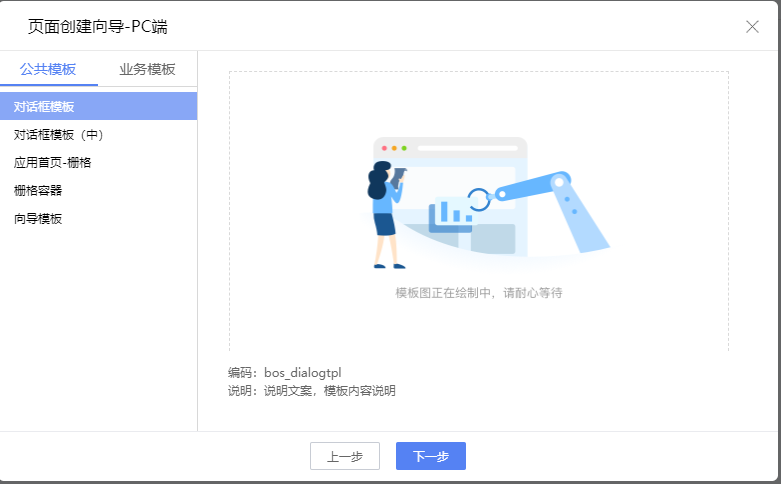Click the dialog title 页面创建向导-PC端

(98, 26)
